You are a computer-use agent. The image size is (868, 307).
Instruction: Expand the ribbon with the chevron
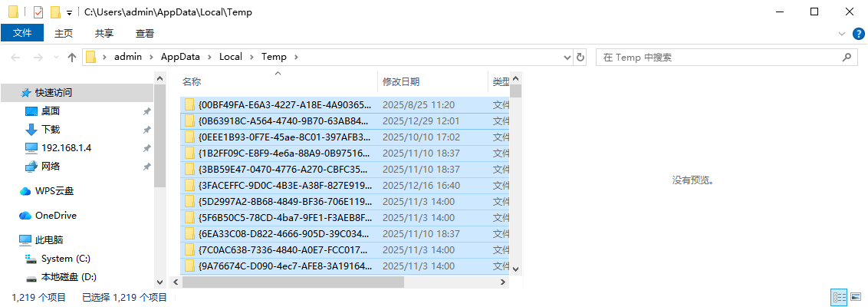(843, 34)
